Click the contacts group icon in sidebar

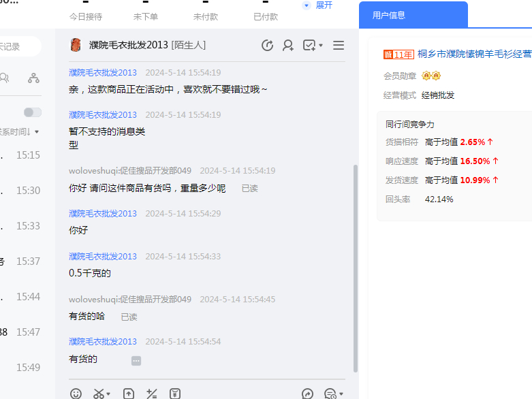click(5, 78)
